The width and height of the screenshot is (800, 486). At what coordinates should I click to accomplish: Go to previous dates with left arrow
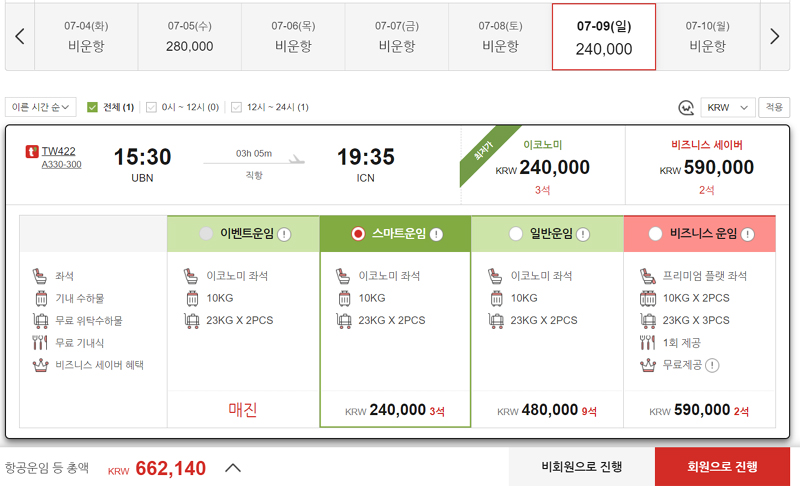tap(20, 37)
